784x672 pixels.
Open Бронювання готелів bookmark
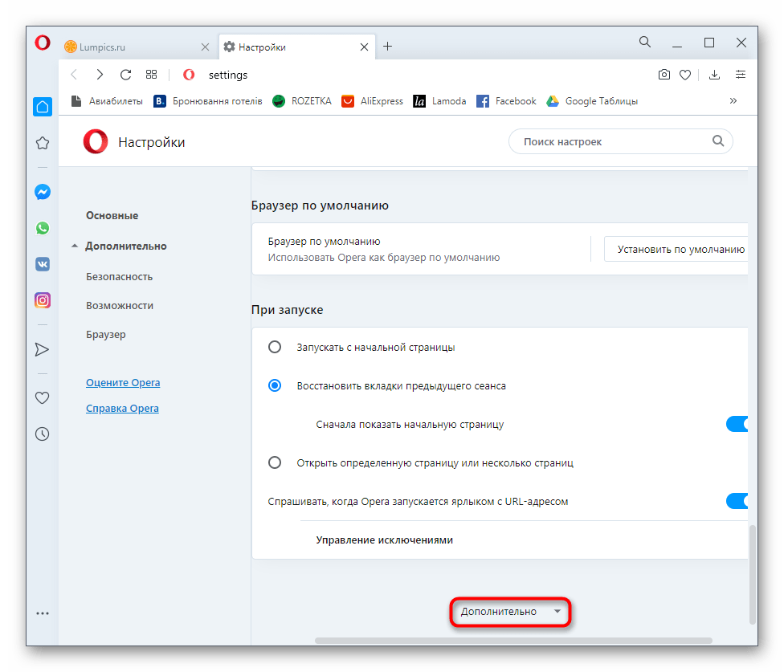(208, 101)
